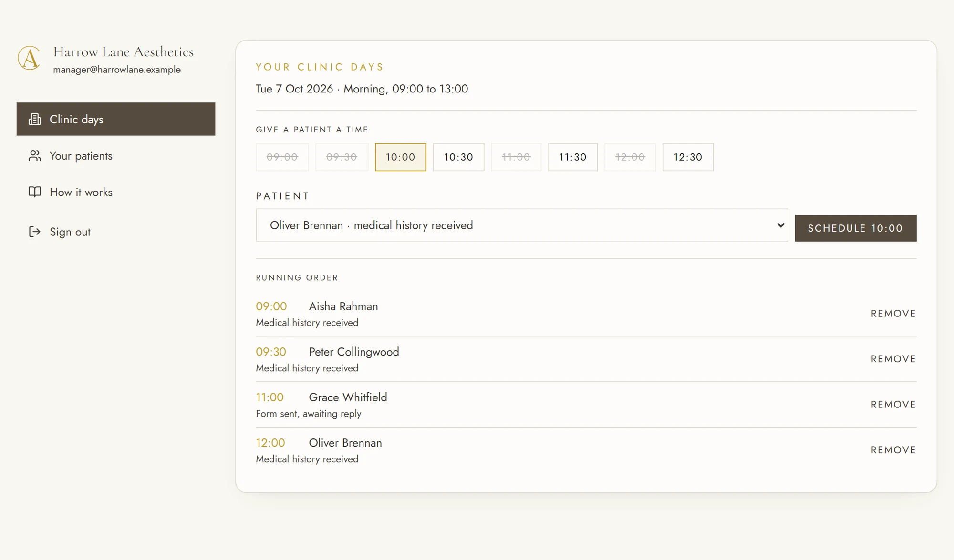The width and height of the screenshot is (954, 560).
Task: Choose the 10:30 time slot
Action: click(458, 157)
